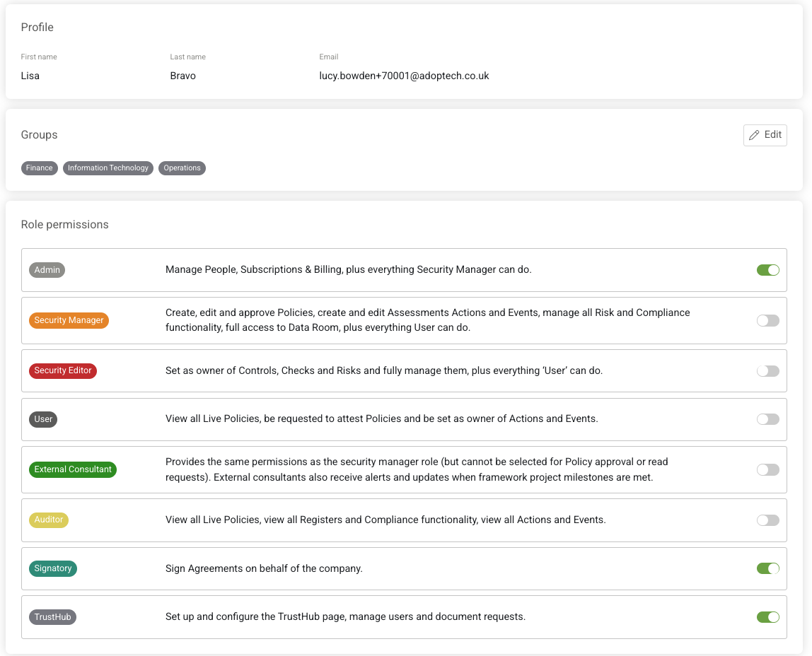Enable the Security Manager role toggle

[x=767, y=321]
